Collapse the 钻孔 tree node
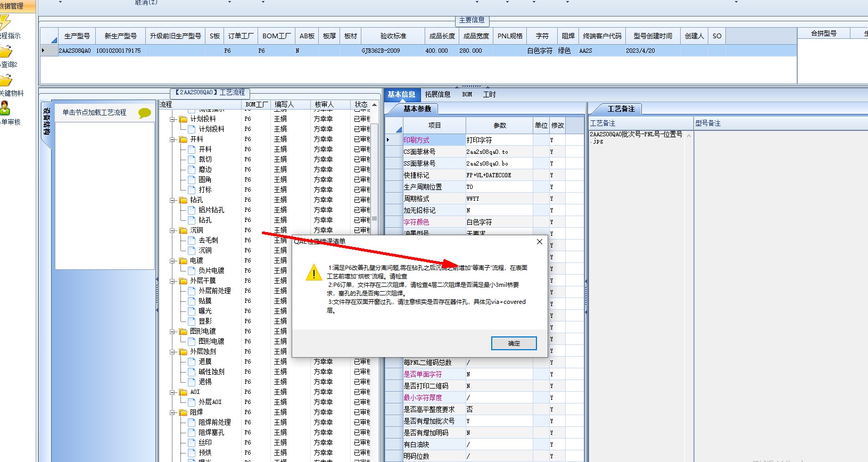This screenshot has height=462, width=868. 172,200
